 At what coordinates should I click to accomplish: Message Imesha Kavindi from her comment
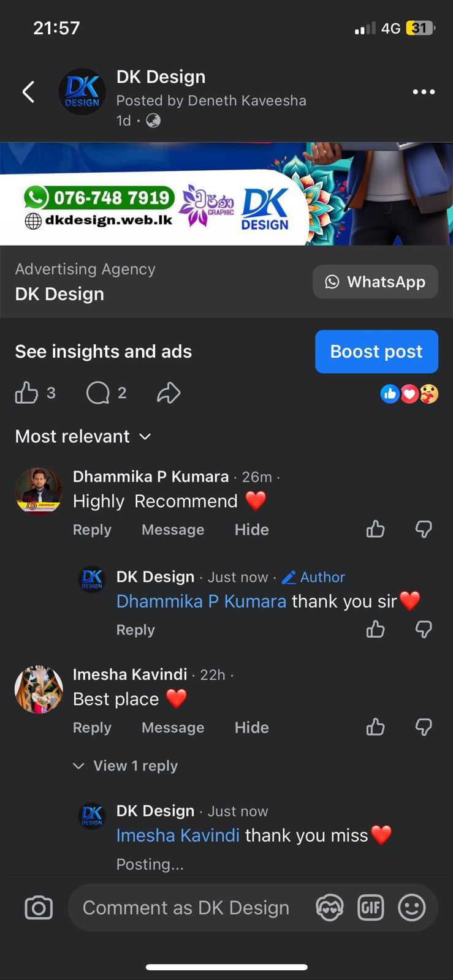[173, 728]
